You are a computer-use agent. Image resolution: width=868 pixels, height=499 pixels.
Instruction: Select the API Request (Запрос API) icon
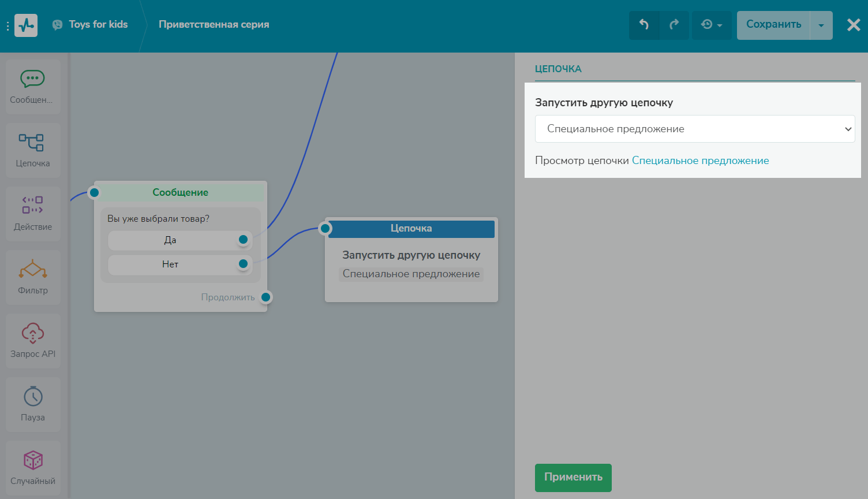pyautogui.click(x=33, y=333)
